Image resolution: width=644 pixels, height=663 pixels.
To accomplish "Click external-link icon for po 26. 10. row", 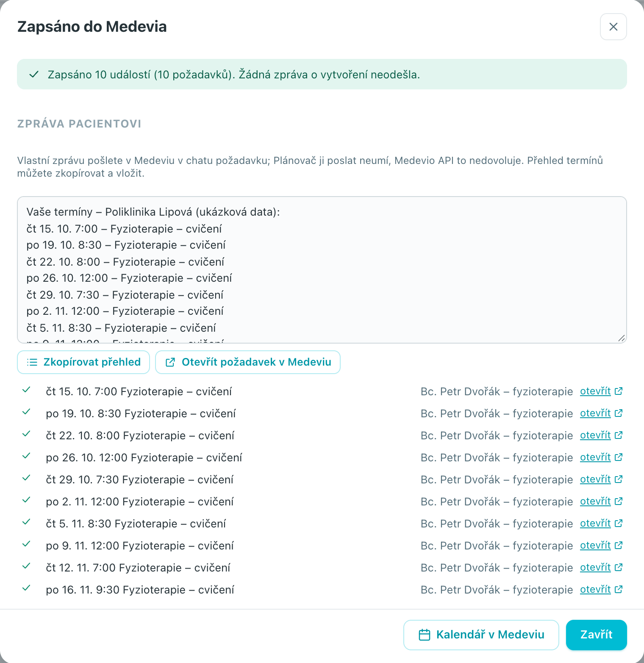I will [619, 457].
